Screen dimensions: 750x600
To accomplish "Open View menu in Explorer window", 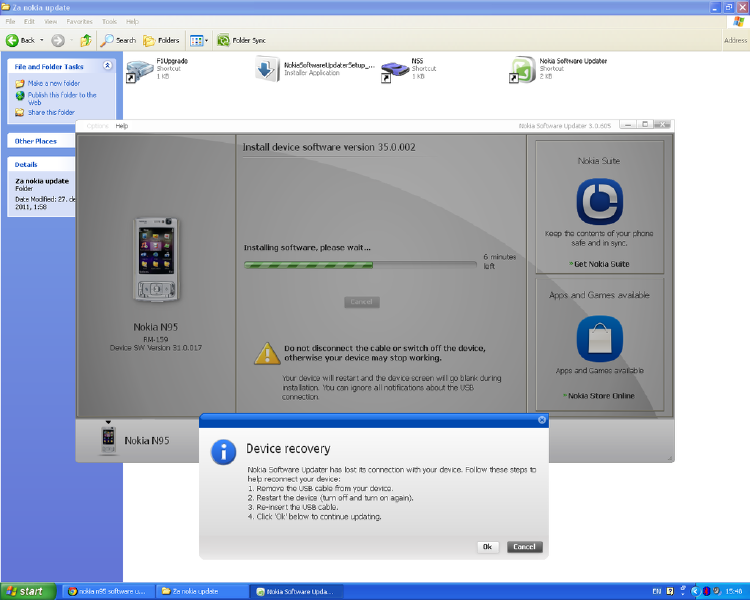I will click(50, 22).
